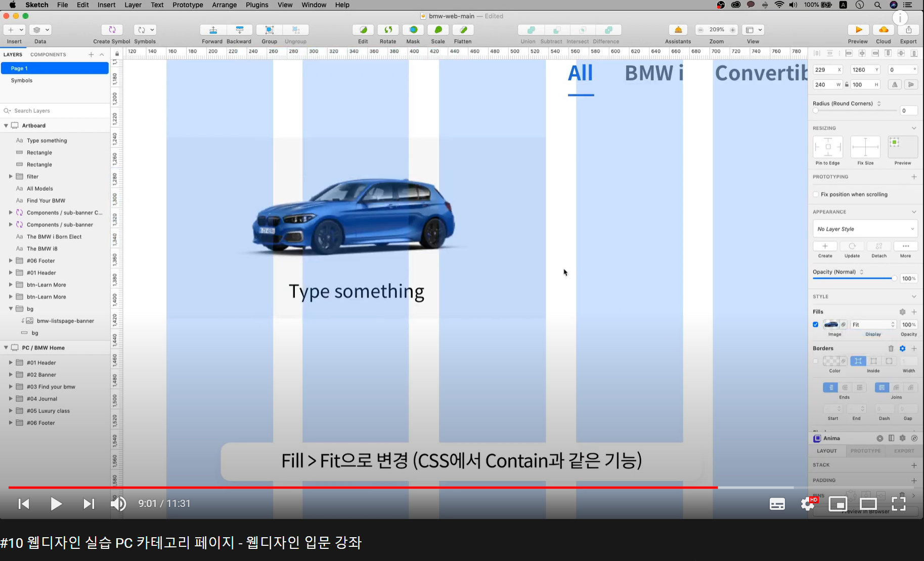This screenshot has width=924, height=561.
Task: Click the Rotate tool icon
Action: coord(388,30)
